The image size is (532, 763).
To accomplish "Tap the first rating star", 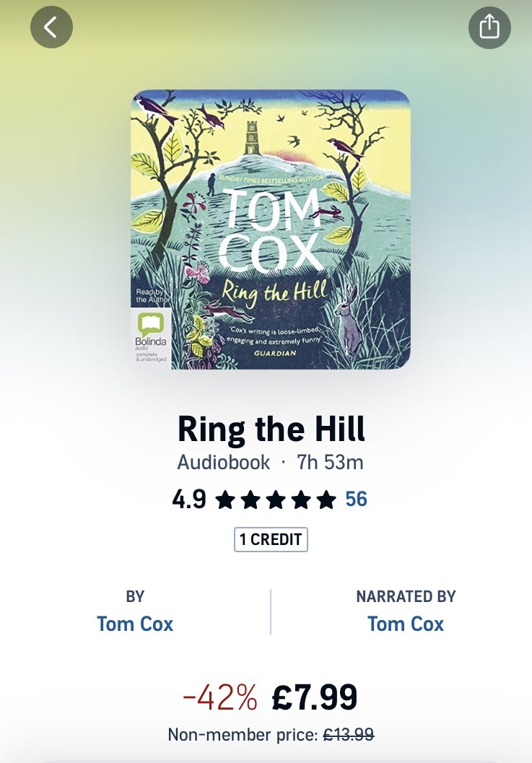I will coord(224,500).
